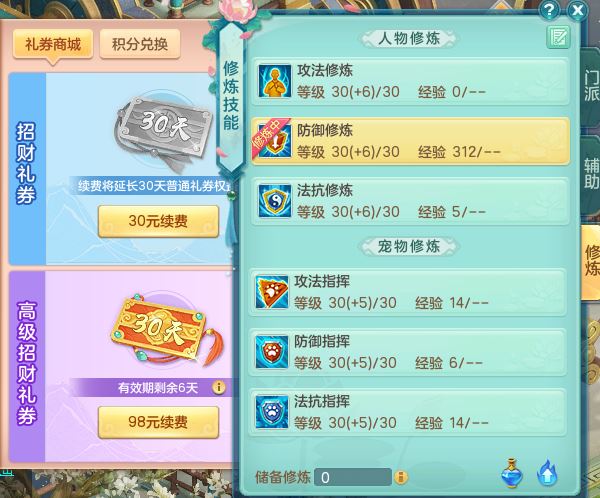Click the blue flame upgrade arrow icon
Viewport: 600px width, 498px height.
click(547, 473)
